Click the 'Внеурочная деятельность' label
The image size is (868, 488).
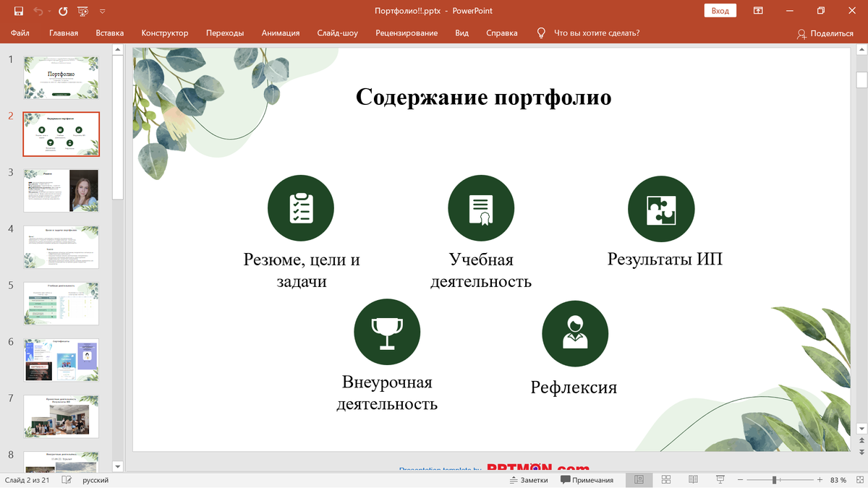(x=387, y=393)
